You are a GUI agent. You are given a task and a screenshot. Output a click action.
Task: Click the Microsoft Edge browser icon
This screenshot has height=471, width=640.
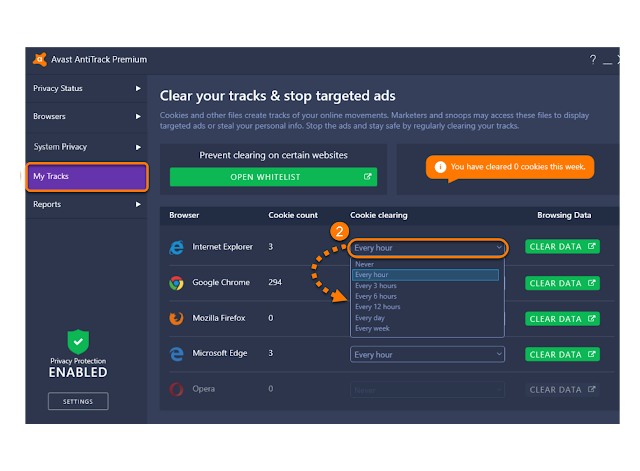176,353
